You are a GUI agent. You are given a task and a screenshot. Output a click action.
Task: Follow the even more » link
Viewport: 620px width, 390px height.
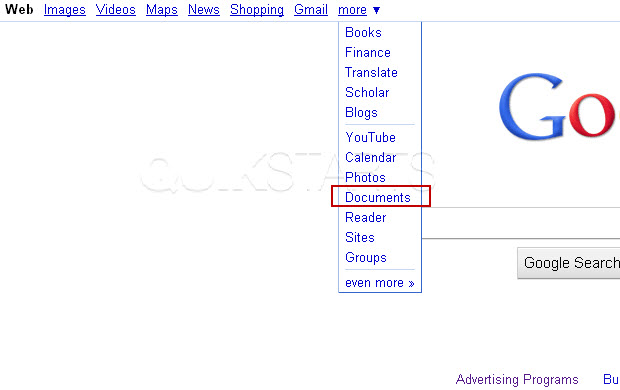380,283
